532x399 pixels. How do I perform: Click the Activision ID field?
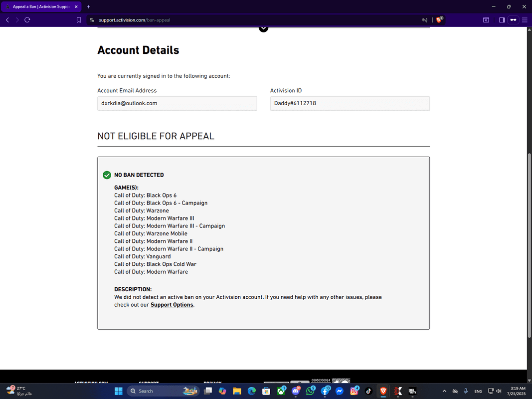350,103
